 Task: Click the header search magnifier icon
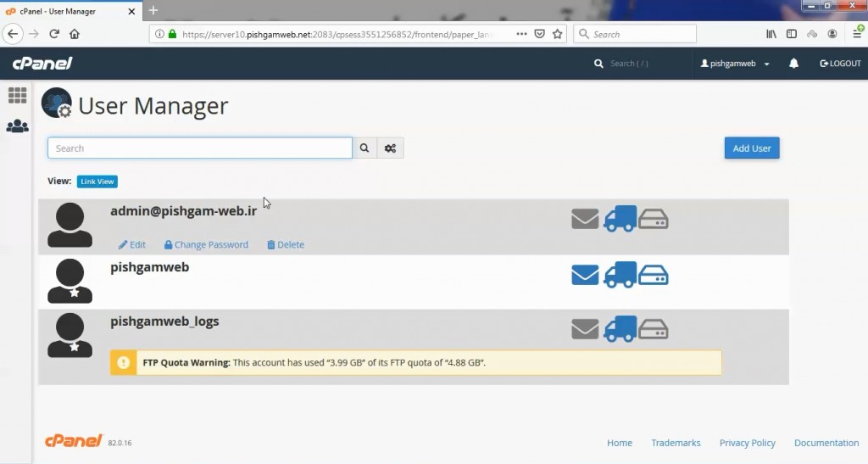[x=598, y=64]
